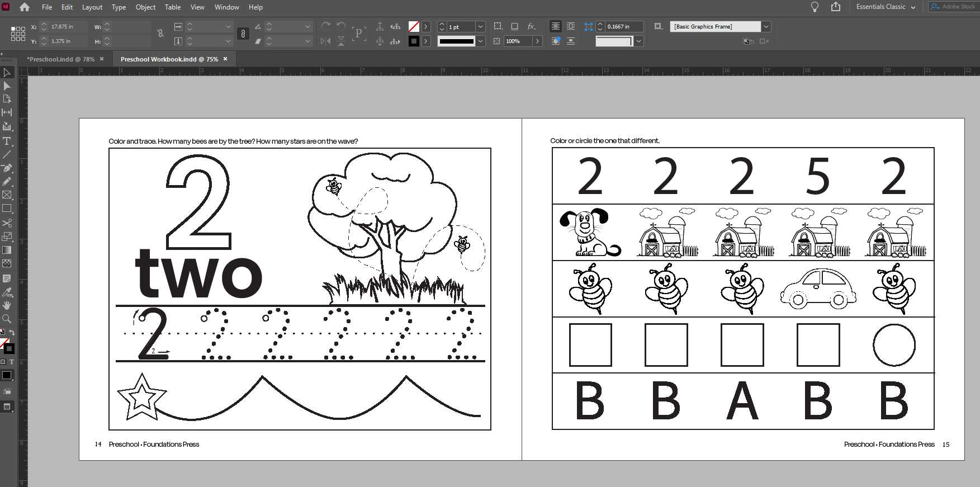
Task: Switch to the Preschool.indd tab
Action: point(60,59)
